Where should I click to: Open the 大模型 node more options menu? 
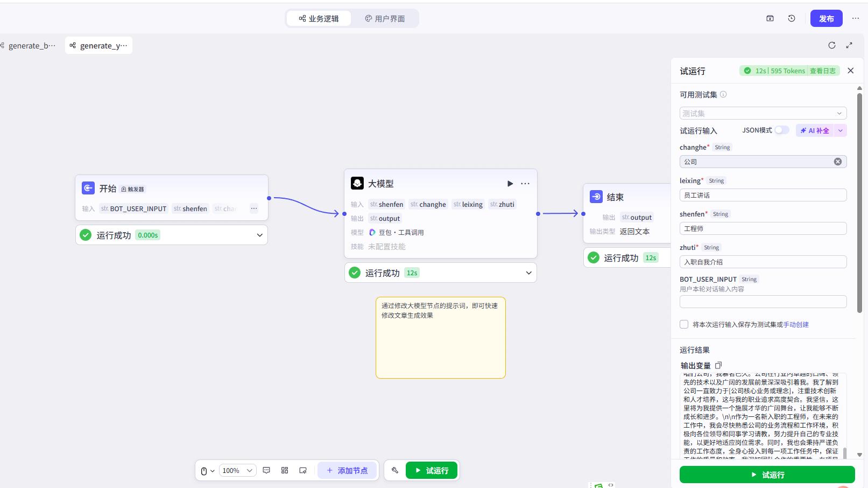click(x=525, y=184)
